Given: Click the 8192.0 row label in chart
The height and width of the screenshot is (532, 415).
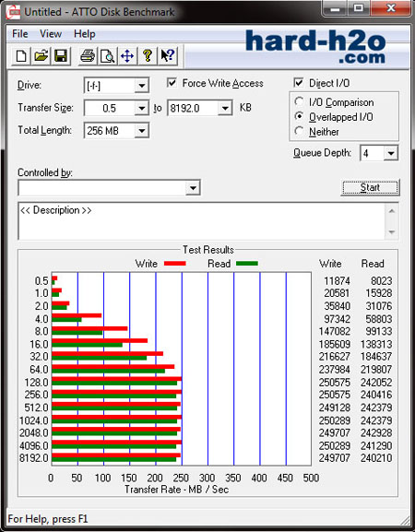Looking at the screenshot, I should 33,458.
